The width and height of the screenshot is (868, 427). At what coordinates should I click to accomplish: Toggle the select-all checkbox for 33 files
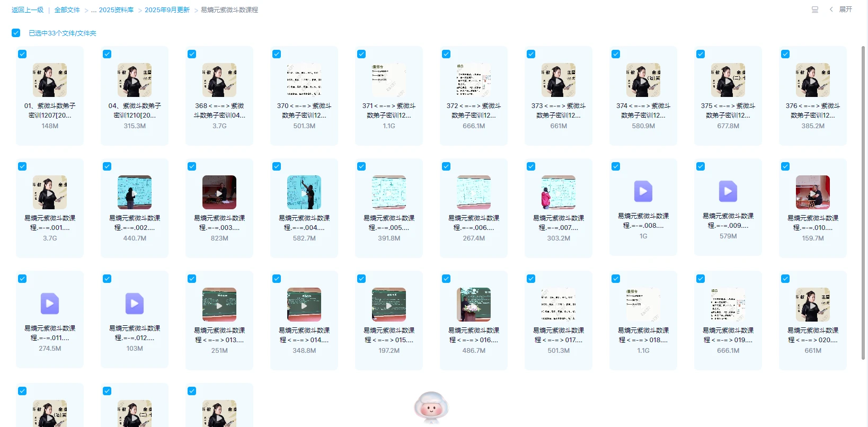coord(16,33)
